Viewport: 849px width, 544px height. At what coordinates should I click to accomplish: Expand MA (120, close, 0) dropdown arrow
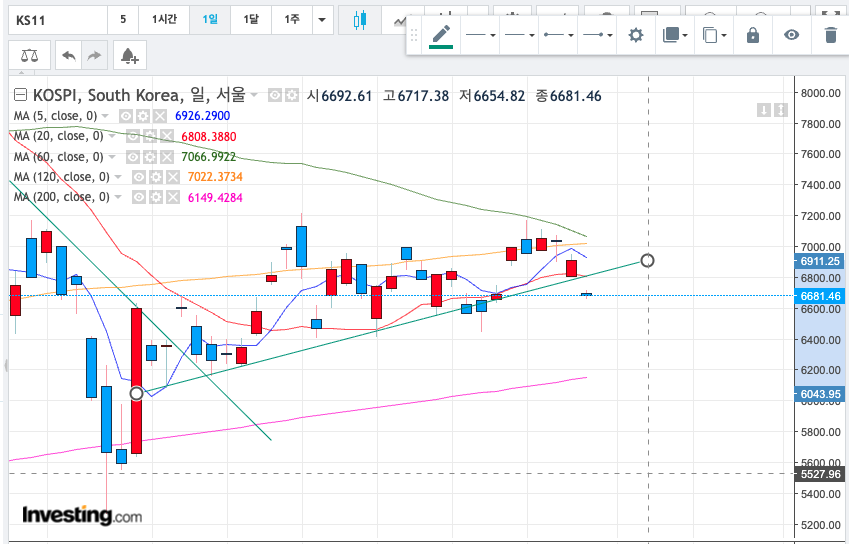[x=118, y=178]
